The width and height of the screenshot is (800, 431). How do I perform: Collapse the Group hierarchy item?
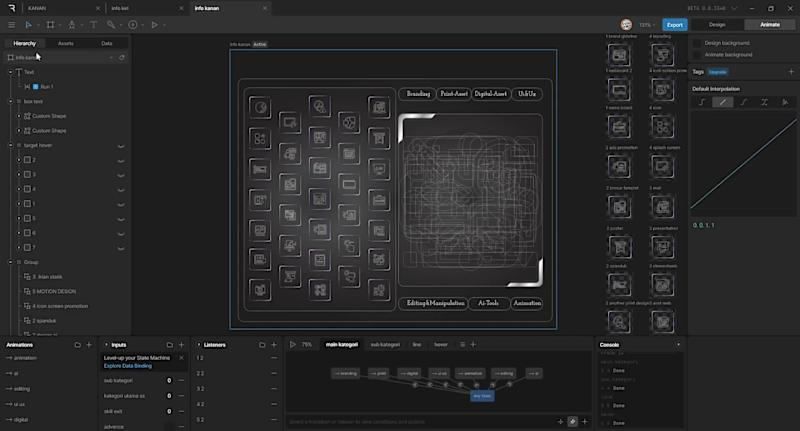[x=10, y=262]
